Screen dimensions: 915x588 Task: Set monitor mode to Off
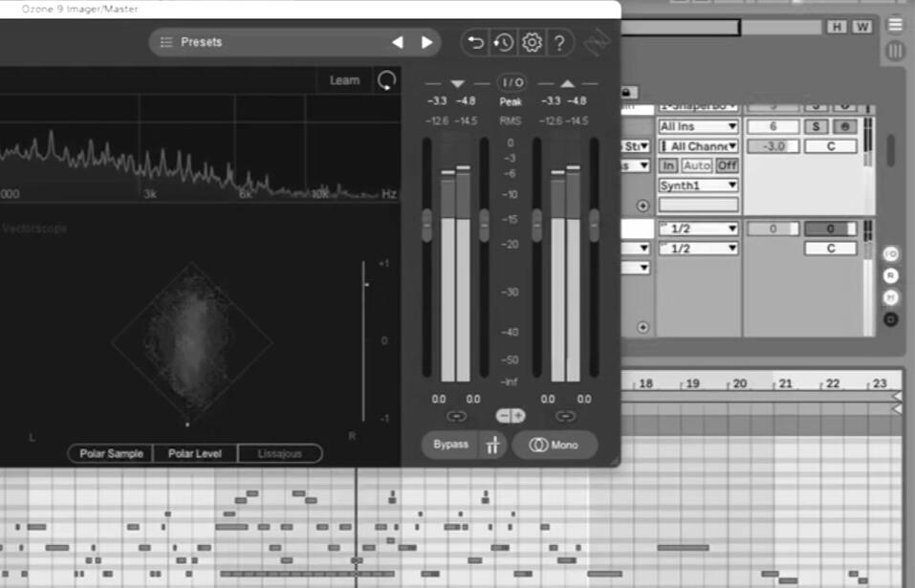pyautogui.click(x=727, y=165)
